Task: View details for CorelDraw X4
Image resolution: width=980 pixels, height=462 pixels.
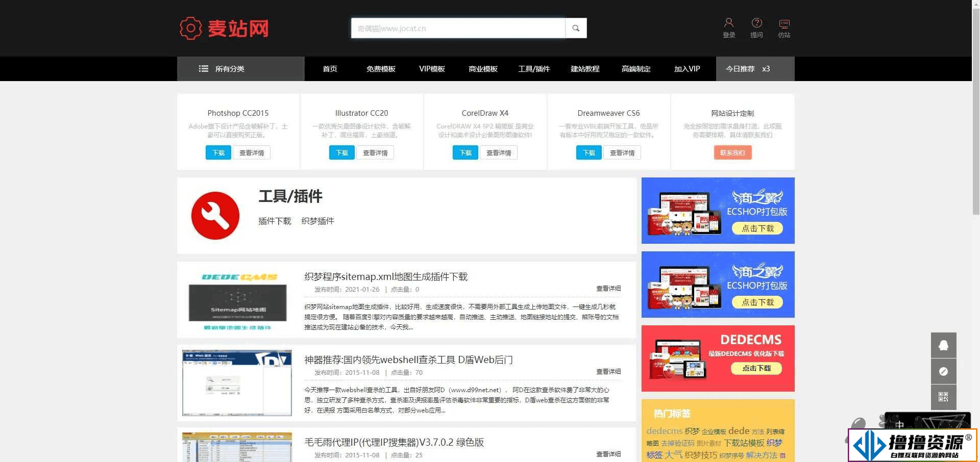Action: 499,152
